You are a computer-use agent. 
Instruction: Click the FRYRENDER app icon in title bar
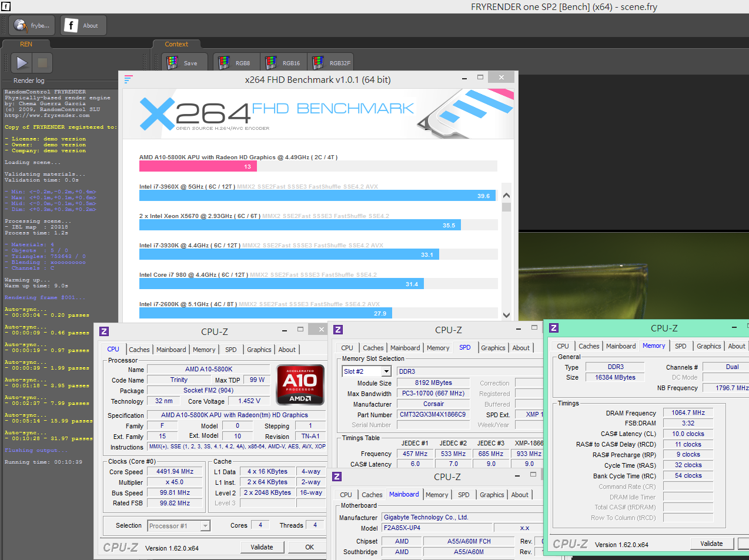[6, 6]
